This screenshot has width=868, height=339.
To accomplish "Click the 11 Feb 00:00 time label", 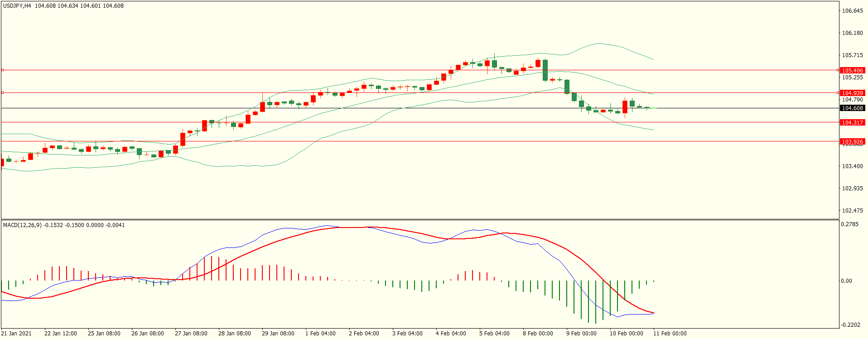I will [x=670, y=334].
